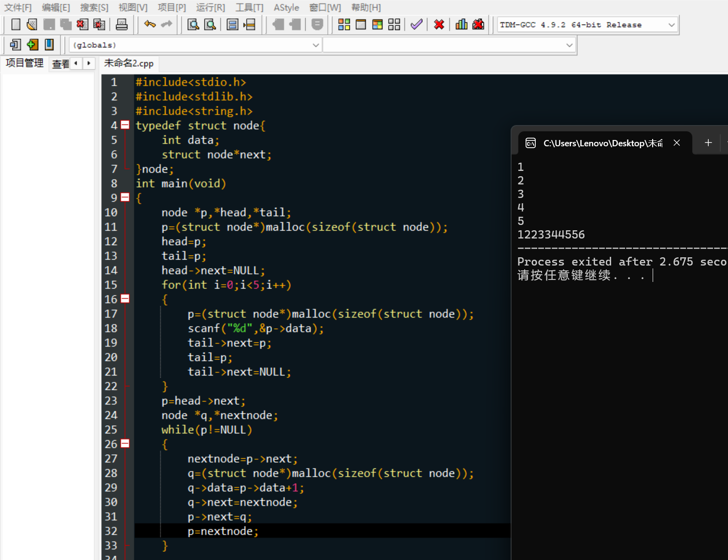Click the grayed Unindent toolbar icon
Image resolution: width=728 pixels, height=560 pixels.
coord(278,25)
